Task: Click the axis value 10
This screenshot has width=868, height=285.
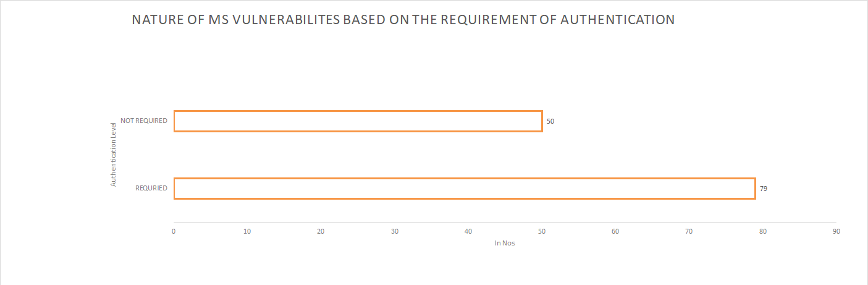Action: [x=247, y=231]
